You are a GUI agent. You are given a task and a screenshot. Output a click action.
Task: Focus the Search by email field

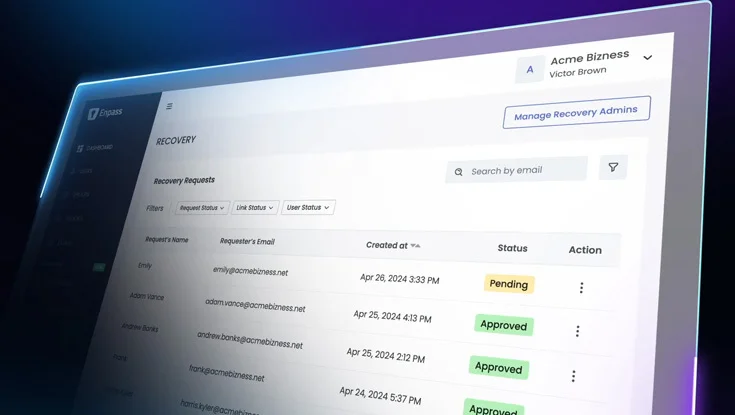click(516, 170)
